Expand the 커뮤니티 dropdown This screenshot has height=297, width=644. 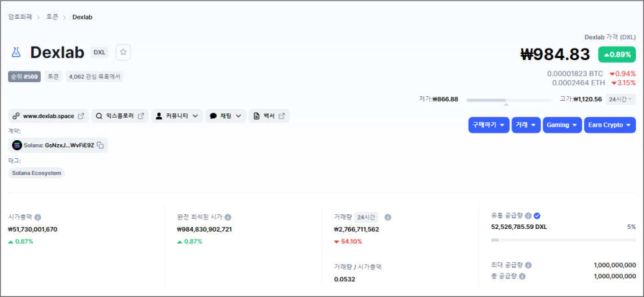tap(177, 116)
